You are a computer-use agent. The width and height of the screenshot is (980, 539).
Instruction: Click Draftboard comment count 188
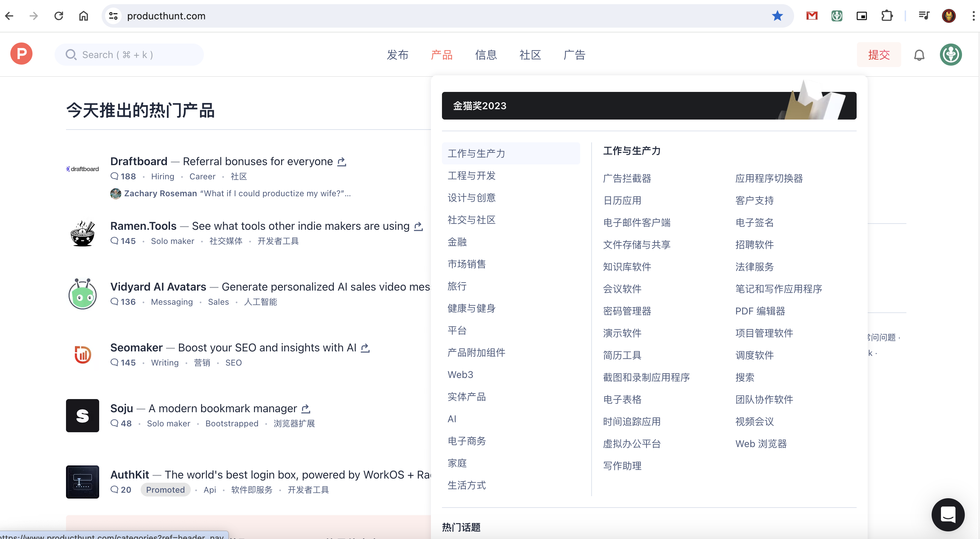pos(123,177)
